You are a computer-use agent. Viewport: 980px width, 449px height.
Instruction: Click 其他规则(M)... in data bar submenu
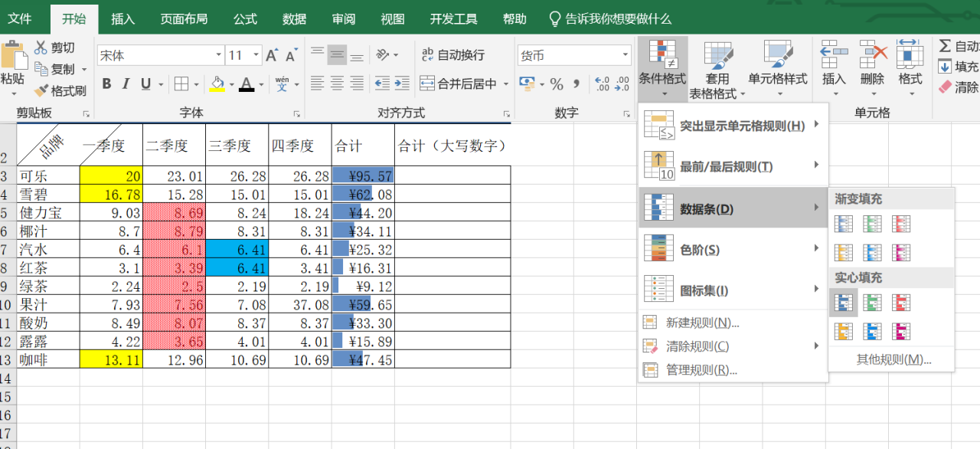click(893, 359)
